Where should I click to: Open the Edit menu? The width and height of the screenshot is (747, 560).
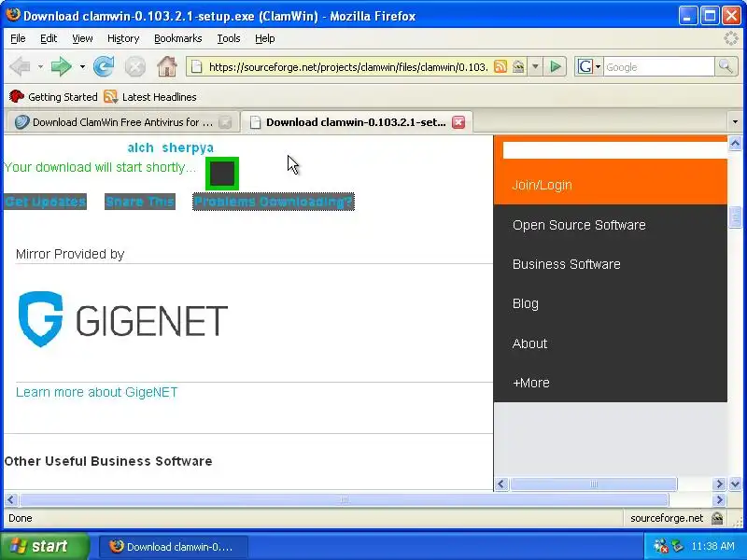(49, 38)
